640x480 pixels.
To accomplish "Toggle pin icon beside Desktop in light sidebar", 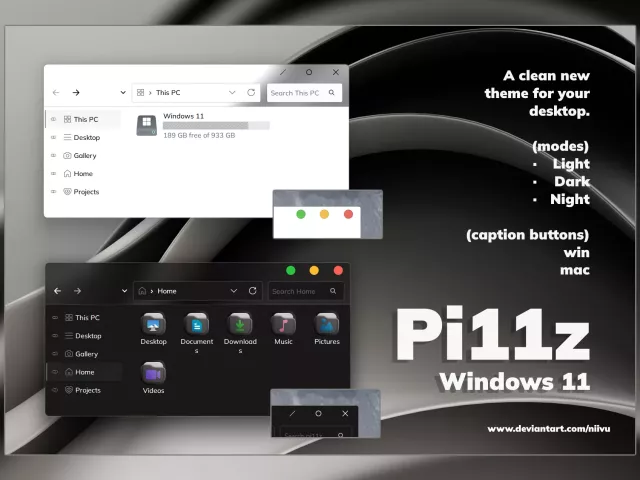I will coord(53,137).
